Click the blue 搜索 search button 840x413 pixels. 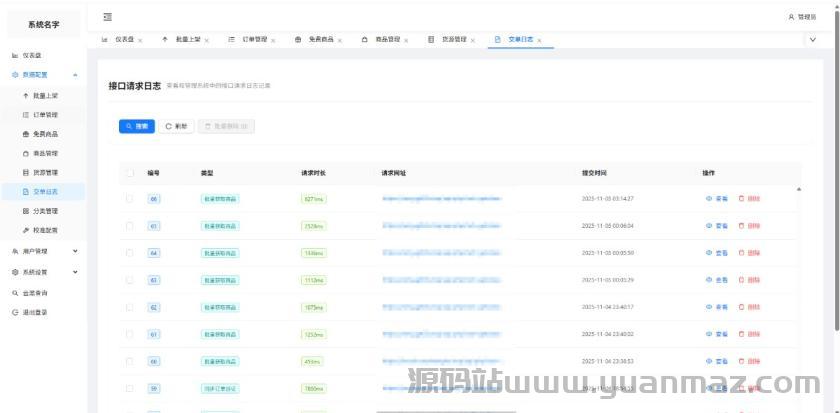click(x=137, y=127)
